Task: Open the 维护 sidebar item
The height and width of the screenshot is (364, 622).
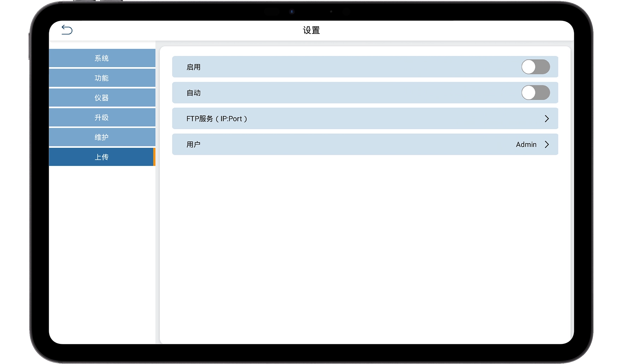Action: point(102,137)
